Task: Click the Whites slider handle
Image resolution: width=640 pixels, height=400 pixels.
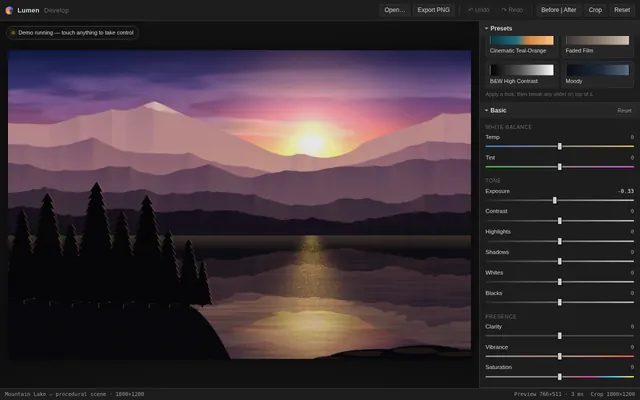Action: (560, 282)
